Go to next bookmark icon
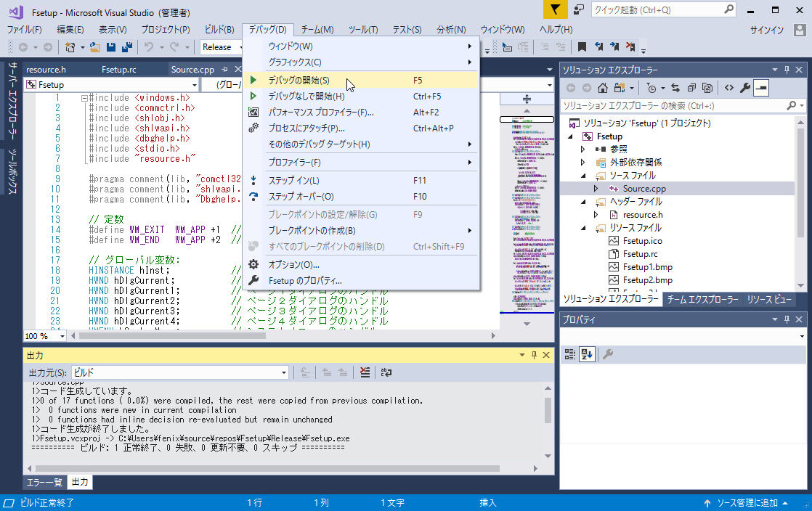 (614, 47)
